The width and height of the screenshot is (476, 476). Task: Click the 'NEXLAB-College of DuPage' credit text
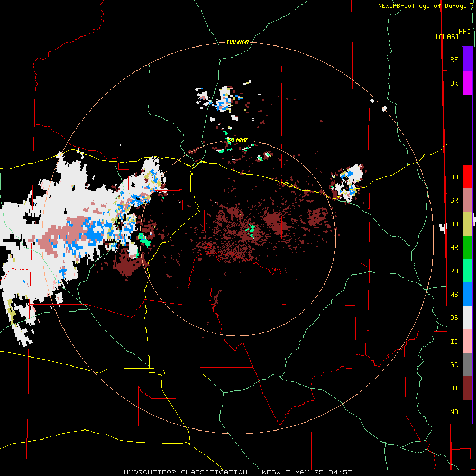[x=422, y=6]
